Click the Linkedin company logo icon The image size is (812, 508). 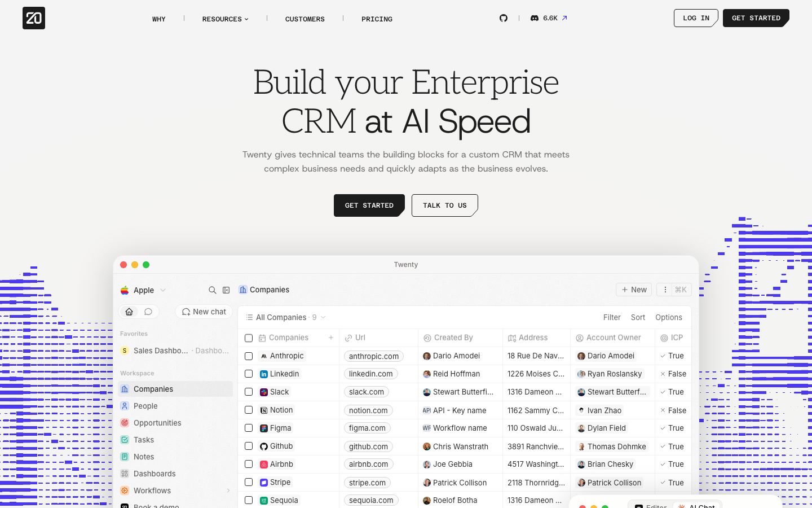coord(263,374)
